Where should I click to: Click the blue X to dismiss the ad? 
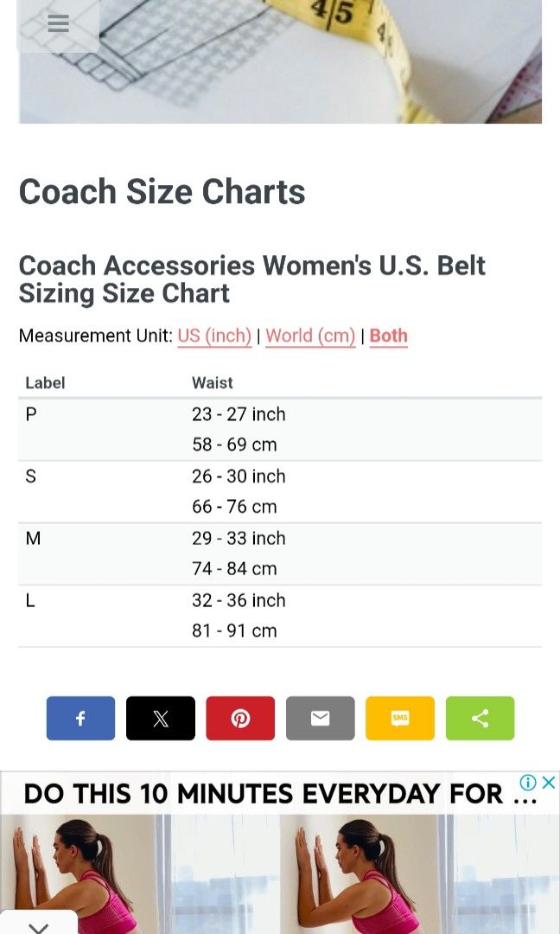tap(550, 783)
